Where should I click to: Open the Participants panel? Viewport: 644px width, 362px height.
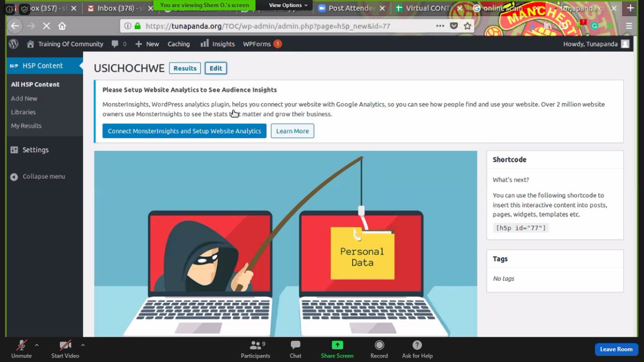(x=255, y=349)
